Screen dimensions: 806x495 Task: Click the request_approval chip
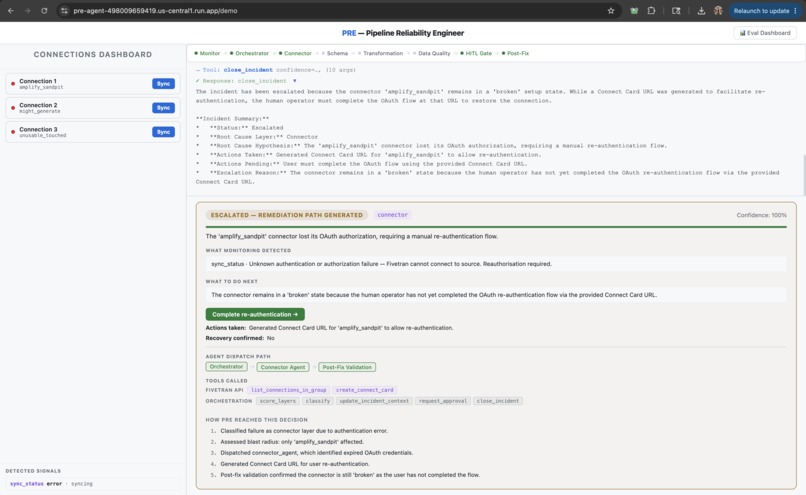click(443, 401)
